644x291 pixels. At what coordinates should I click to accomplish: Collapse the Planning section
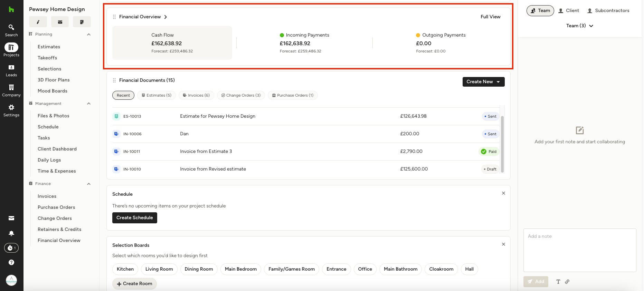pos(89,35)
